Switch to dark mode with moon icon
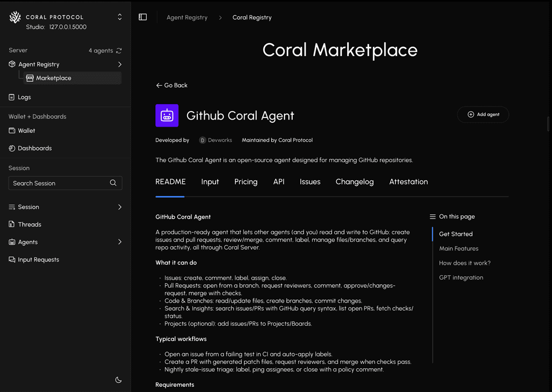Image resolution: width=552 pixels, height=392 pixels. click(x=118, y=380)
